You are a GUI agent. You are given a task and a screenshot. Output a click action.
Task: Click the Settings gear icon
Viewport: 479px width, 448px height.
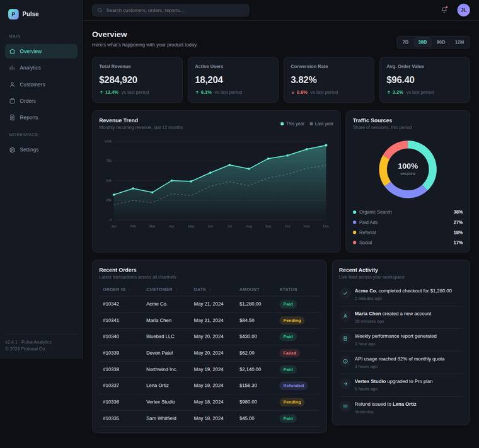point(12,149)
